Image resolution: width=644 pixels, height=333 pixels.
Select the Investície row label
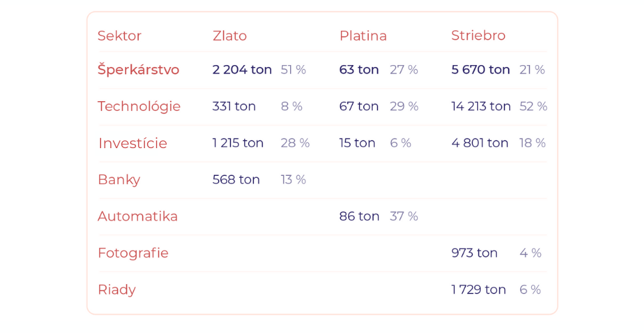coord(132,143)
